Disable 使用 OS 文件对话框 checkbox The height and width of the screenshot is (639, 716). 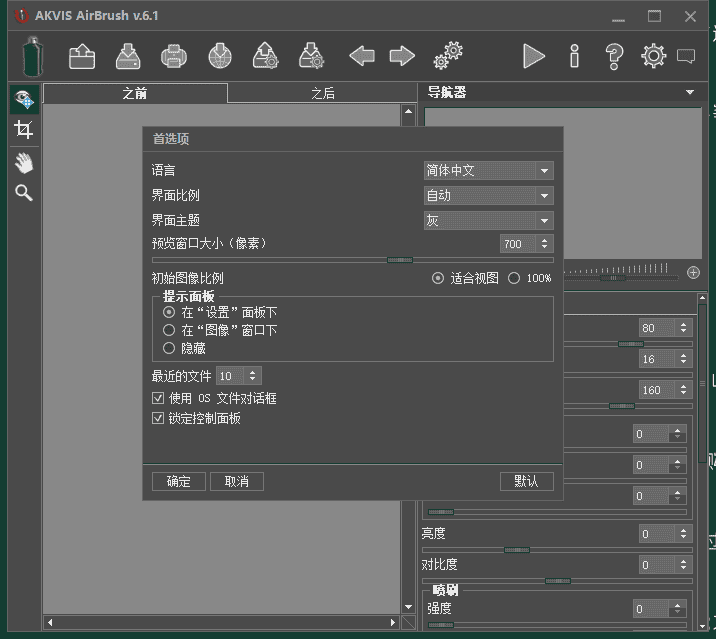(x=158, y=398)
